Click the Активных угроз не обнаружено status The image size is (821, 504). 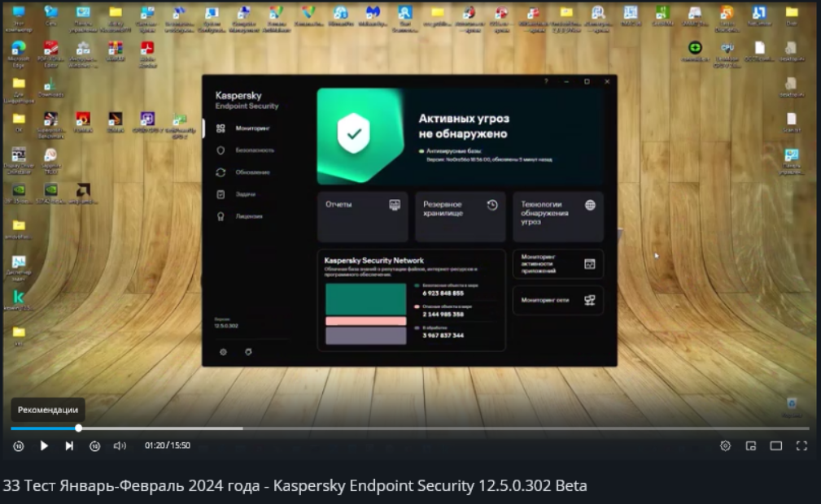pos(463,126)
